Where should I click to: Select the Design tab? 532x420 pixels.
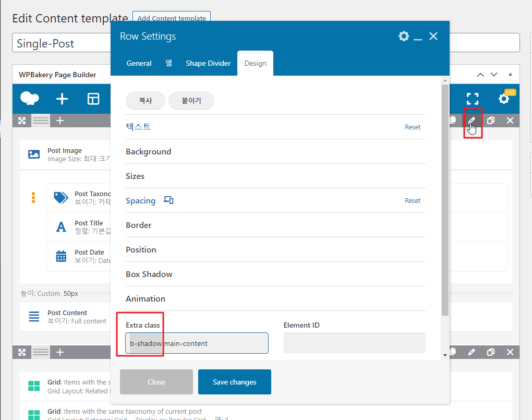[255, 63]
